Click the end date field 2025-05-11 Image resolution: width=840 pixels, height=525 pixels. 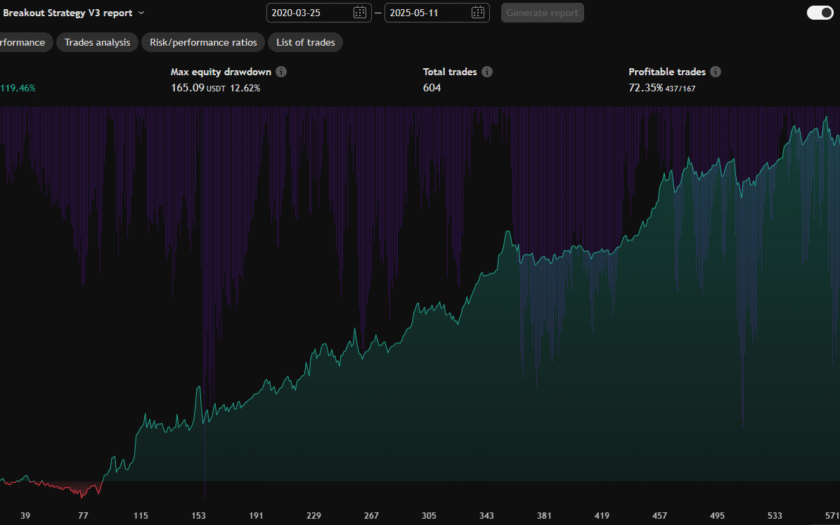click(x=437, y=13)
